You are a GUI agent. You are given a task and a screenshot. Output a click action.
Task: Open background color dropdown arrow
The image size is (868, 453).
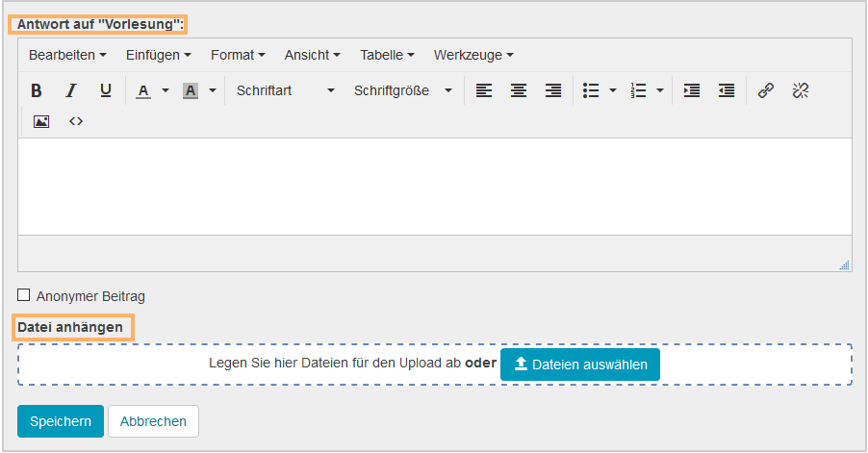(213, 90)
